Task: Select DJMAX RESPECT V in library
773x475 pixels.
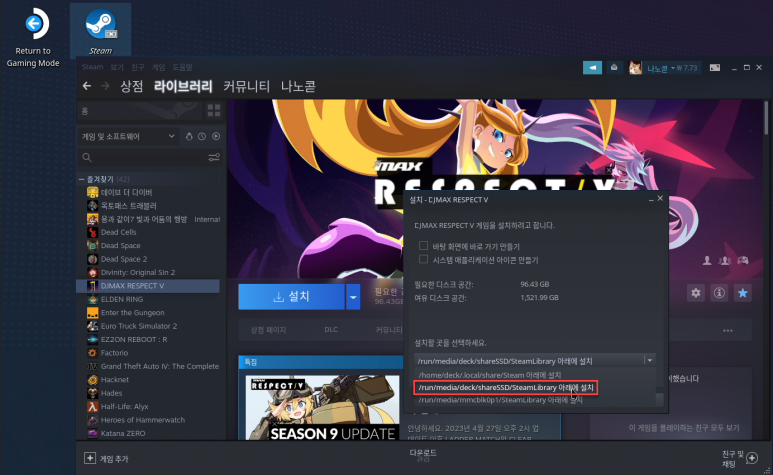Action: click(148, 286)
